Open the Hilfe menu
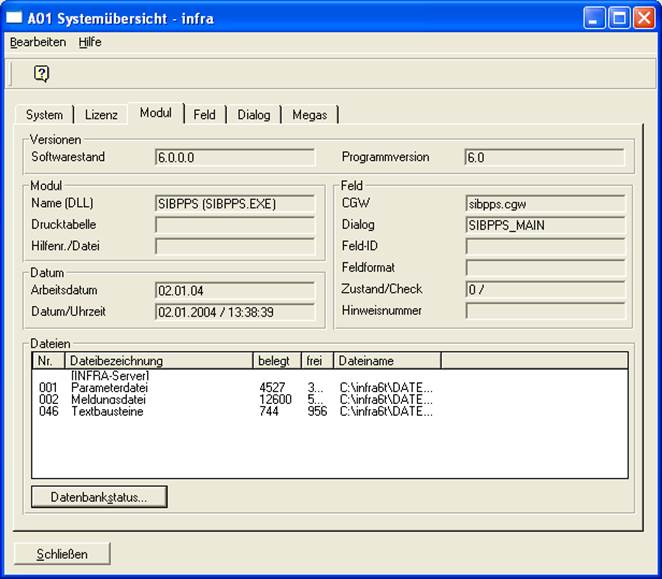Image resolution: width=662 pixels, height=579 pixels. (x=90, y=42)
